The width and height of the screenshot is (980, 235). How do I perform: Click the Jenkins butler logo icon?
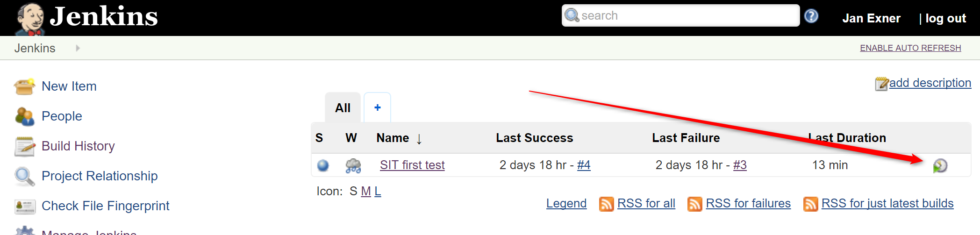click(30, 19)
